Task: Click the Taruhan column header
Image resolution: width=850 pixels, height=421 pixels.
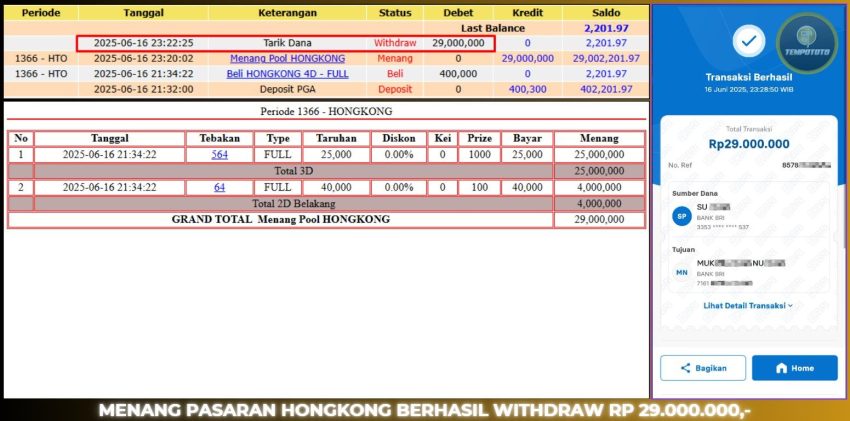Action: (x=336, y=139)
